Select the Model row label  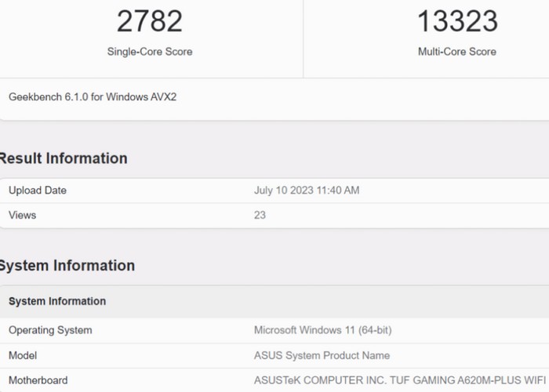tap(23, 355)
